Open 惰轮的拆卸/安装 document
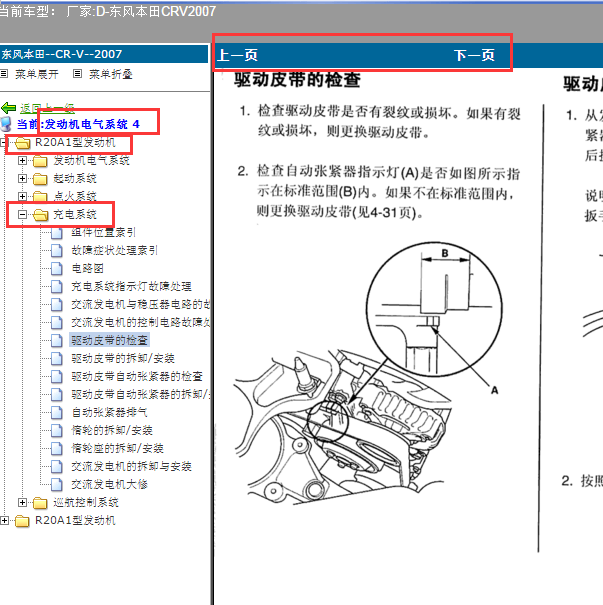Viewport: 603px width, 605px height. coord(112,431)
